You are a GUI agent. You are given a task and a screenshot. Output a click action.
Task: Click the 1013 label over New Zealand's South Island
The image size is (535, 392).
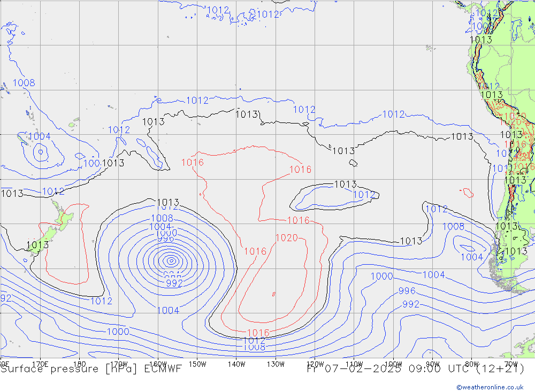[x=37, y=245]
